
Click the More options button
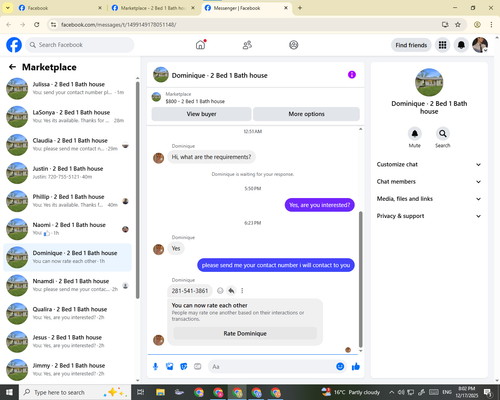click(306, 114)
